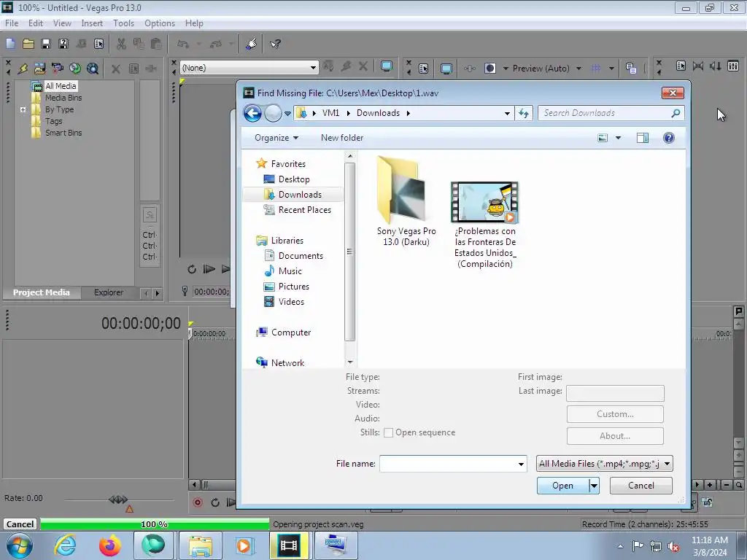Expand the By Type tree node
This screenshot has width=747, height=560.
[x=23, y=109]
